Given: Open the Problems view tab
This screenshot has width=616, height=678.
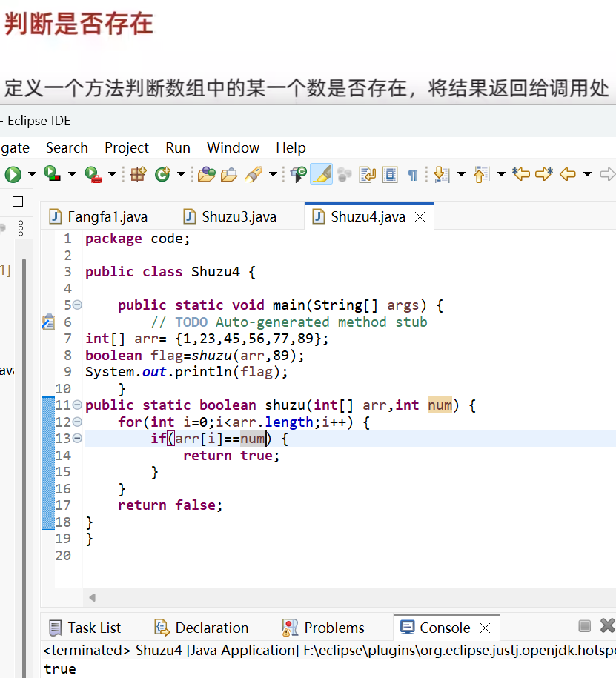Looking at the screenshot, I should [x=323, y=628].
